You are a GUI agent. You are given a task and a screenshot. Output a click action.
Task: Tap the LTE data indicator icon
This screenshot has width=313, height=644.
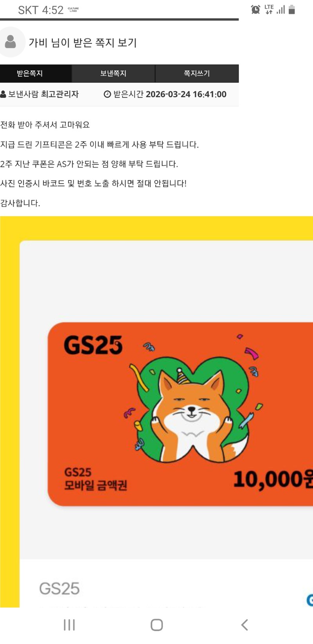[x=269, y=9]
